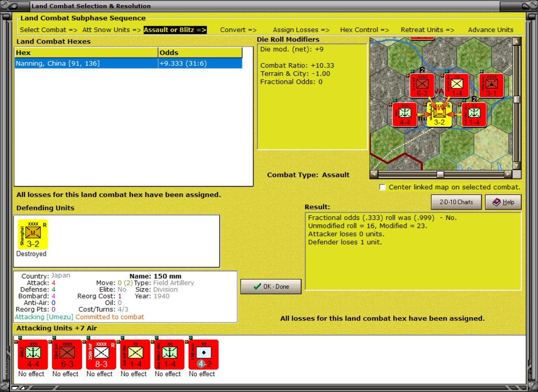This screenshot has height=392, width=538.
Task: Click the right arrow of the map scrollbar
Action: click(x=508, y=174)
